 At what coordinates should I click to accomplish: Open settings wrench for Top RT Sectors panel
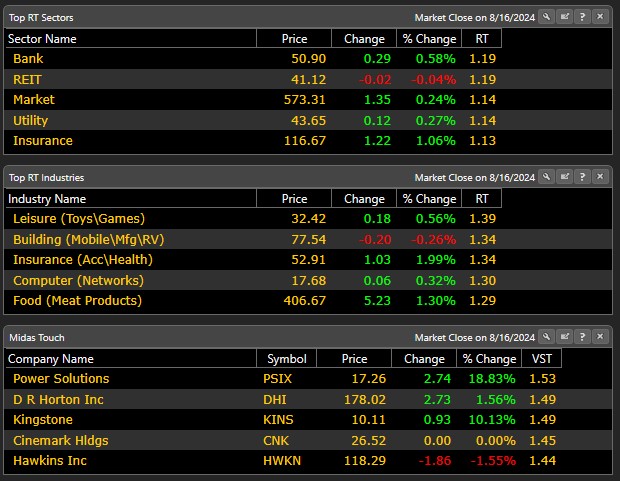(x=546, y=17)
